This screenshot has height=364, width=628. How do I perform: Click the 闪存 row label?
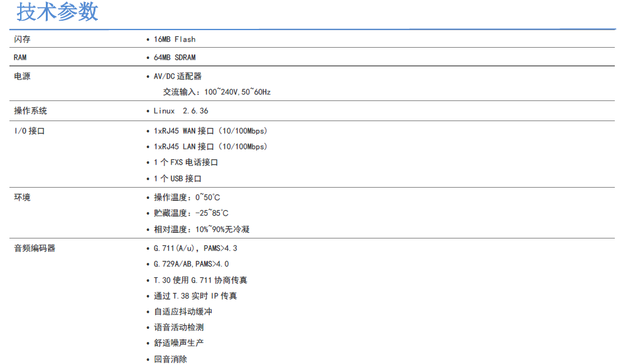23,40
